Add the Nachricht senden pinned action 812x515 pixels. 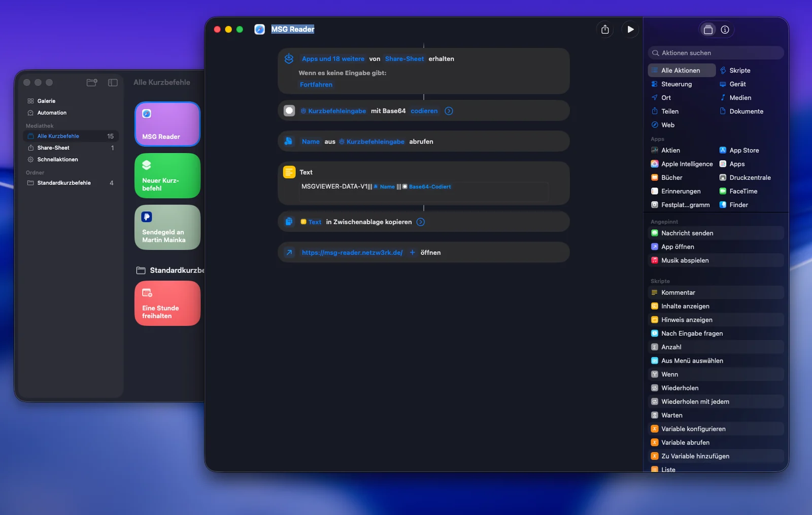[x=716, y=233]
